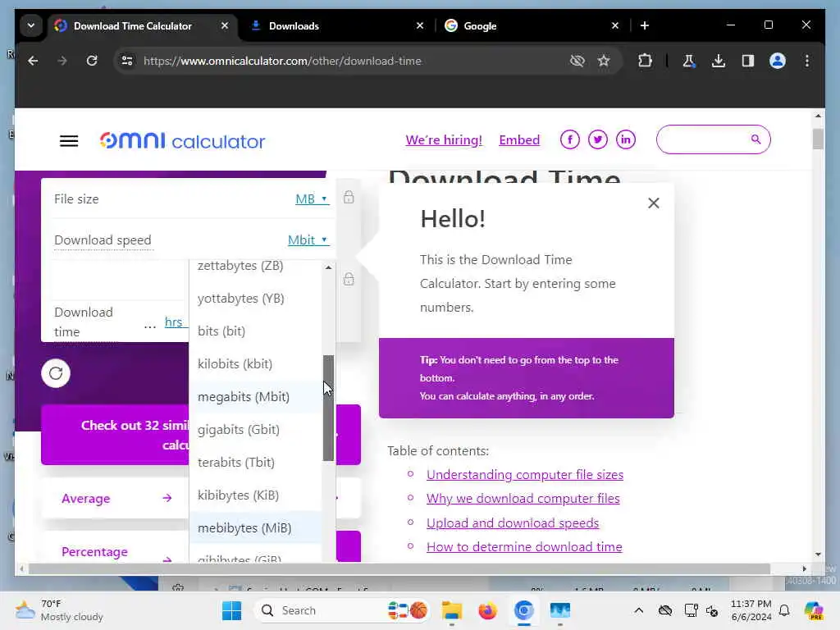The height and width of the screenshot is (630, 840).
Task: Open the Percentage calculator card
Action: tap(115, 547)
